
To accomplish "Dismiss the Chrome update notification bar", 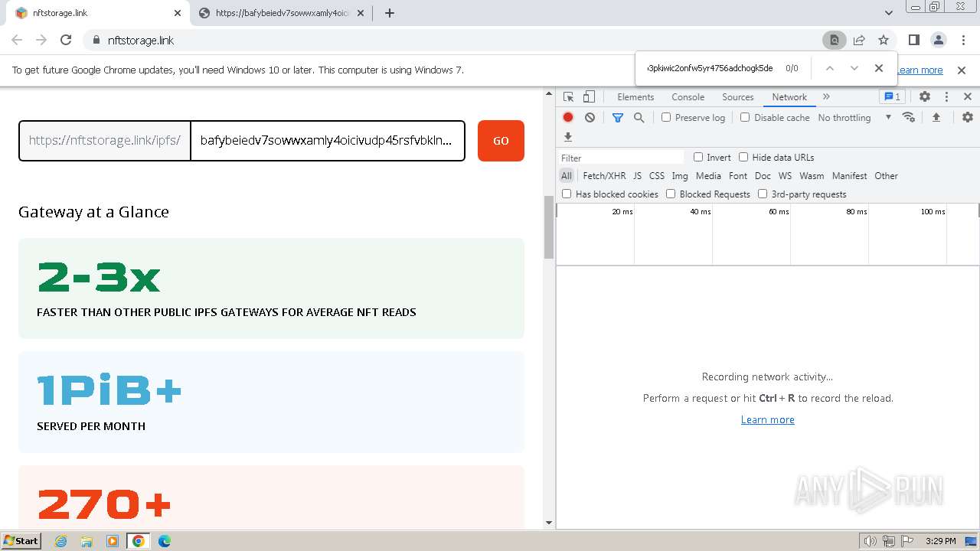I will coord(962,70).
